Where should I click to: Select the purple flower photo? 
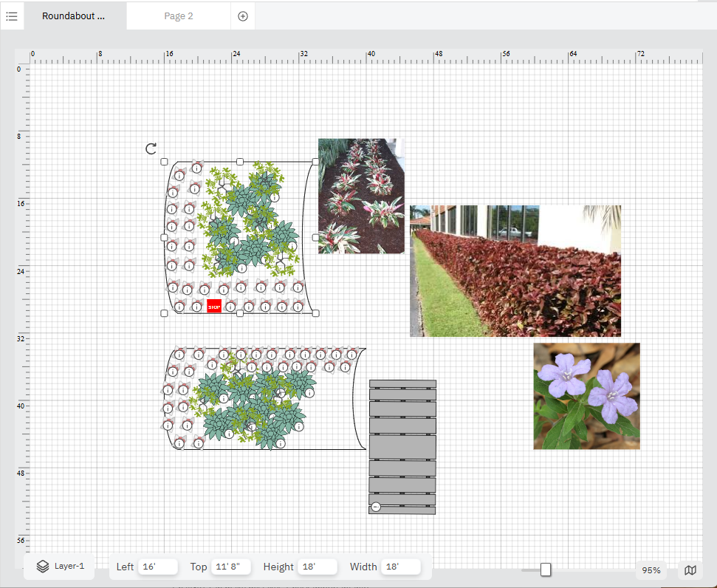586,396
